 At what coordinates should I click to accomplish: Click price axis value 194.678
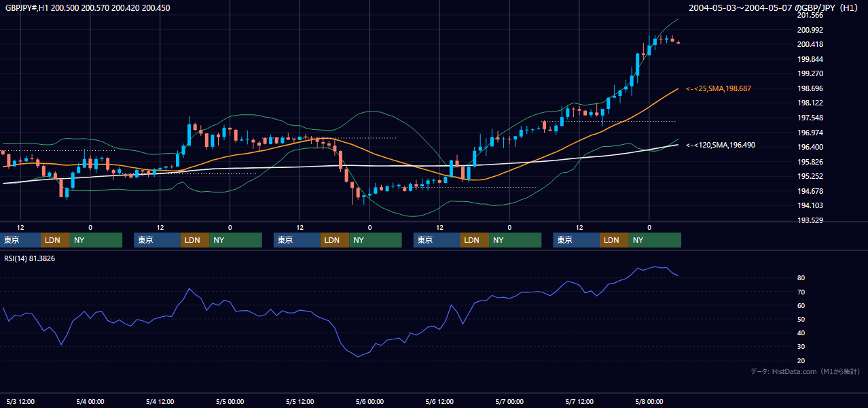pos(810,191)
